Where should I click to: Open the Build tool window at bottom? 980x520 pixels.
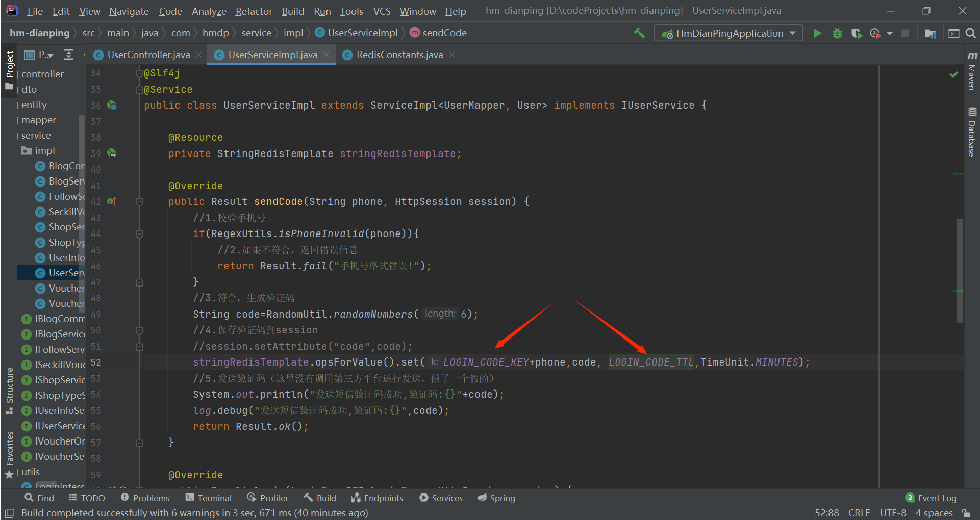pyautogui.click(x=320, y=498)
